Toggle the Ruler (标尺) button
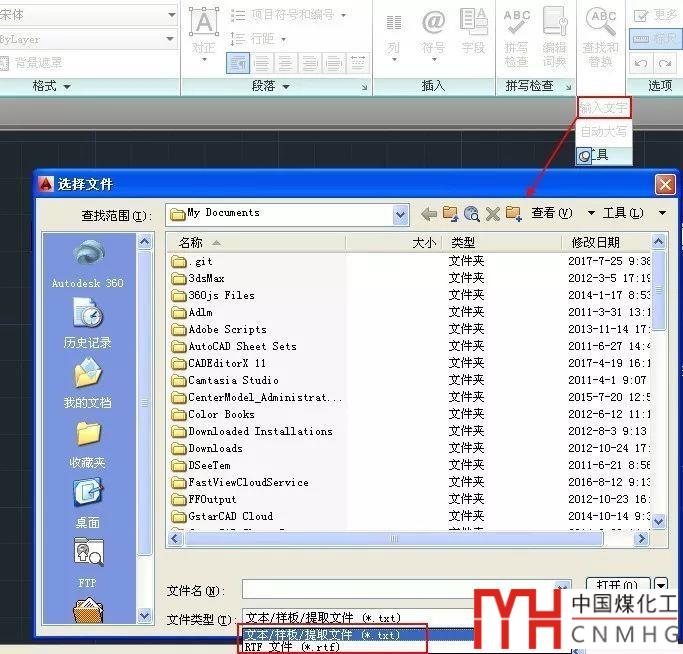 (x=654, y=39)
